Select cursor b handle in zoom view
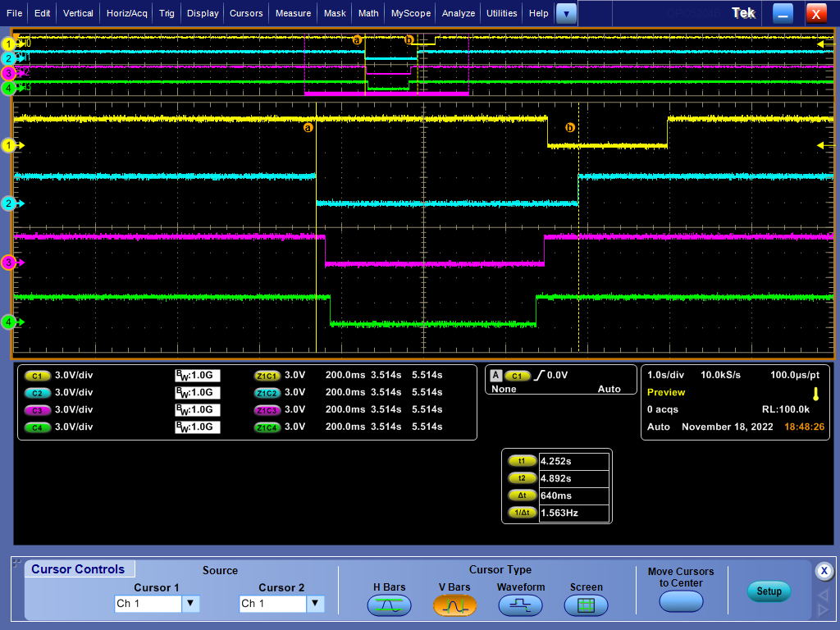This screenshot has width=840, height=630. (x=570, y=127)
